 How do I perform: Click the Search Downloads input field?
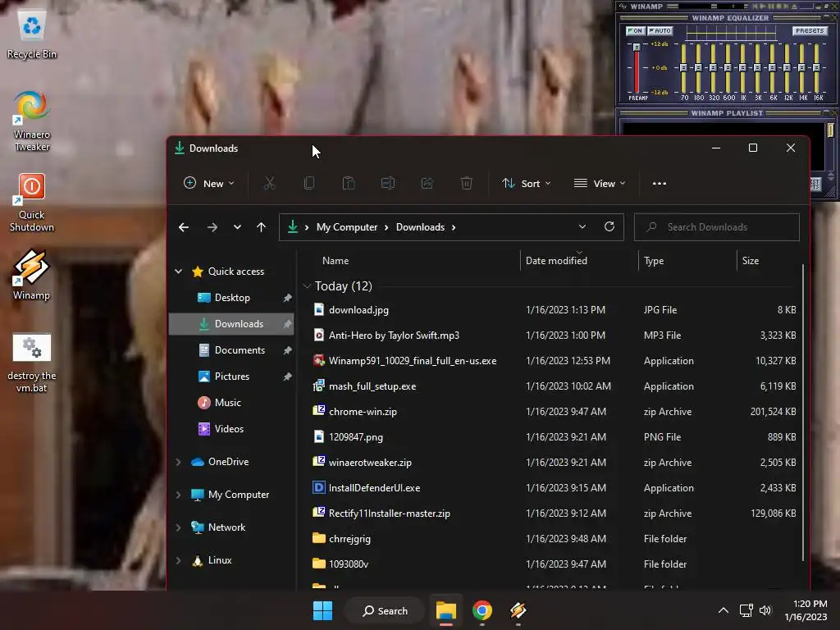717,227
